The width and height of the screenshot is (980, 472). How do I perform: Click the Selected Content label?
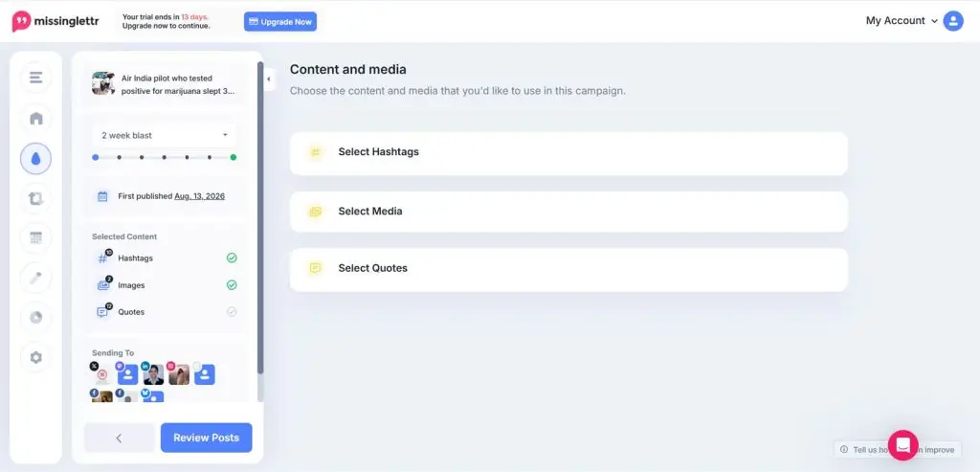click(124, 236)
